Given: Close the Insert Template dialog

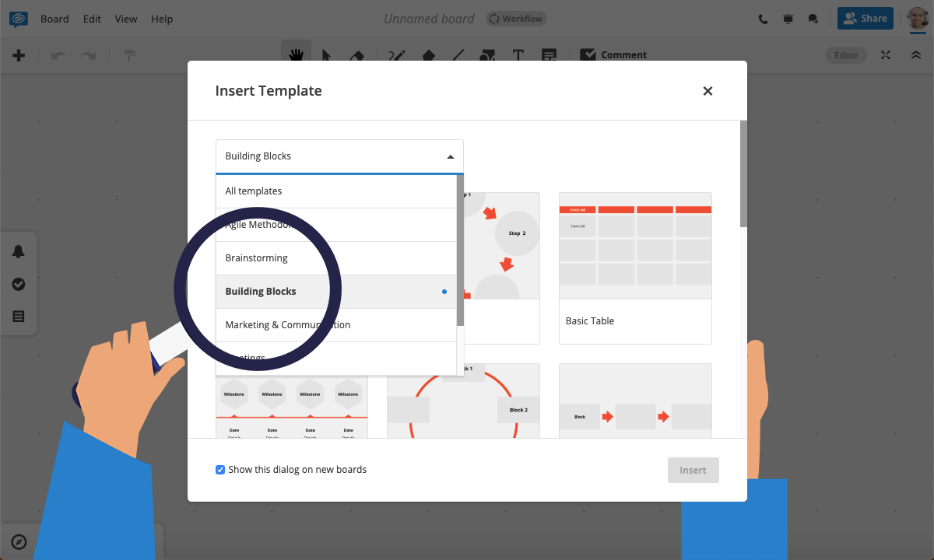Looking at the screenshot, I should coord(708,91).
